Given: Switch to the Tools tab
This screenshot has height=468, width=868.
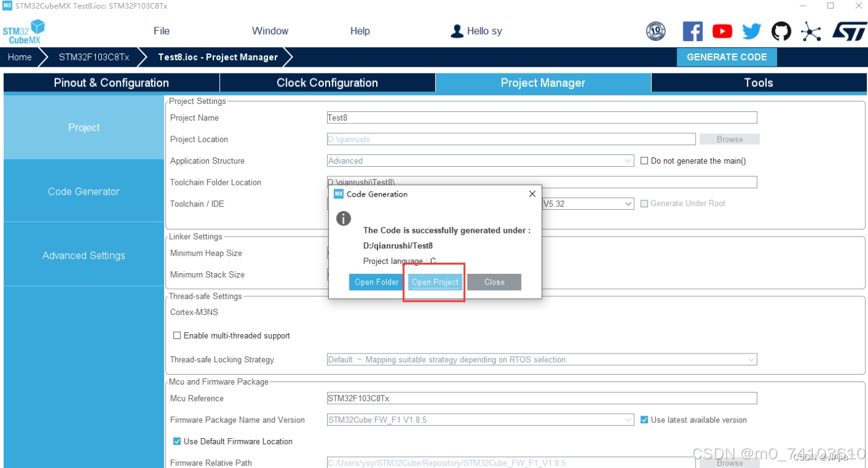Looking at the screenshot, I should click(x=759, y=83).
